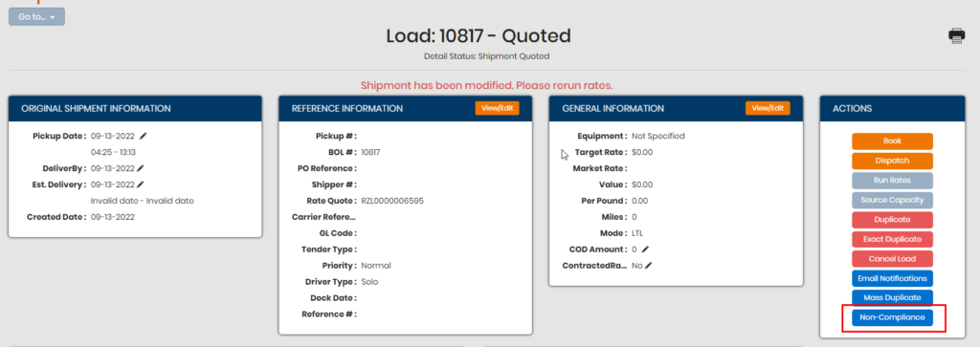Print the load details using printer icon
The width and height of the screenshot is (980, 347).
coord(956,36)
